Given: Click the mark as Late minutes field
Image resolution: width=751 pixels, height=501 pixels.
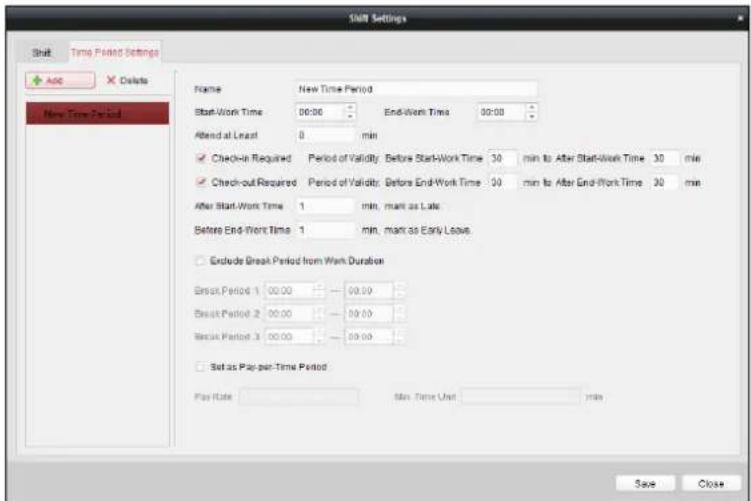Looking at the screenshot, I should click(325, 206).
